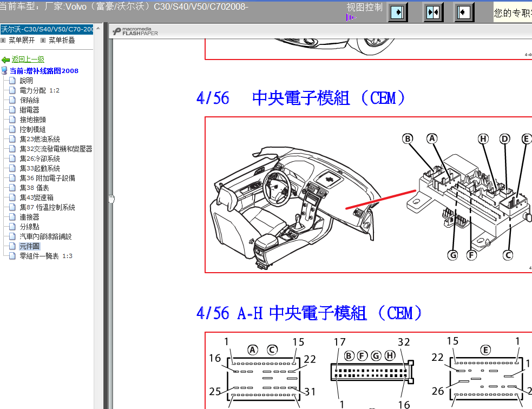The height and width of the screenshot is (409, 532).
Task: Click the page icon beside 汽車內部線路鋪設
Action: point(12,236)
